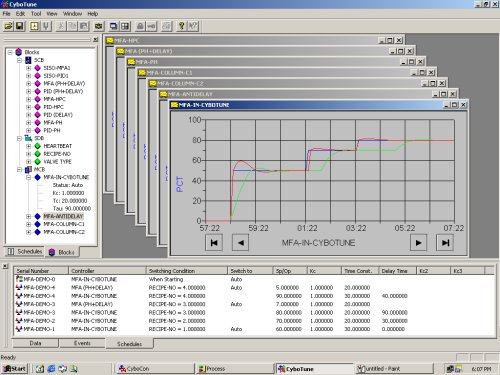This screenshot has width=500, height=375.
Task: Collapse the MFA-IN-CYBOTUNE tree node
Action: point(28,177)
